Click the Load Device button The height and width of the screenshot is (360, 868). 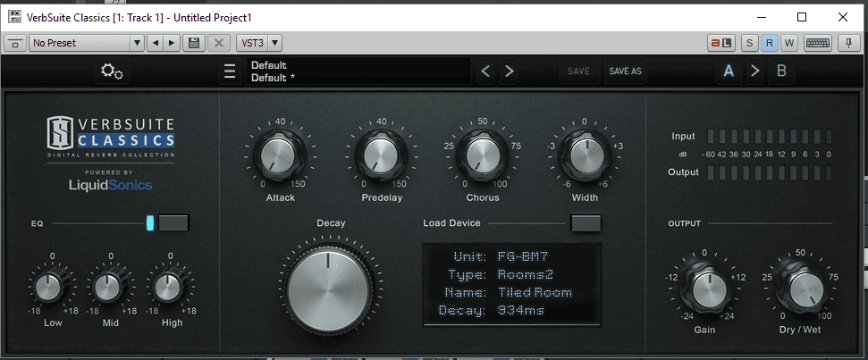[x=586, y=222]
